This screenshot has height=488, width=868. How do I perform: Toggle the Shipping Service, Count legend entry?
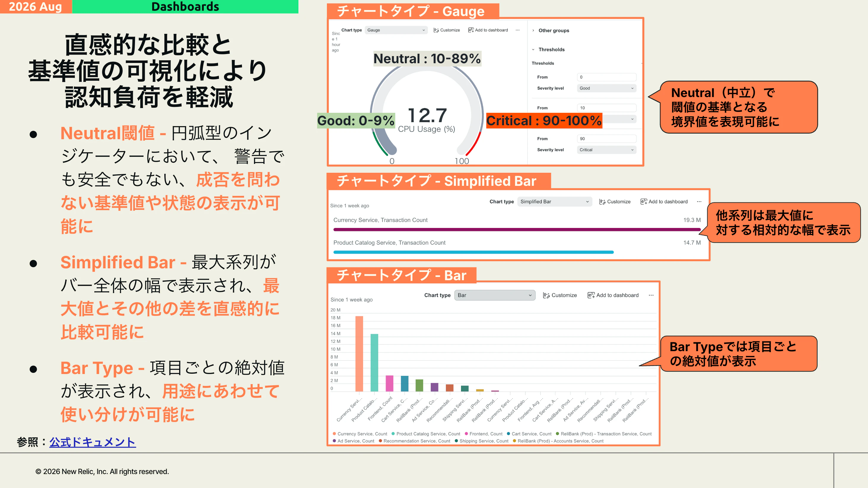coord(481,441)
